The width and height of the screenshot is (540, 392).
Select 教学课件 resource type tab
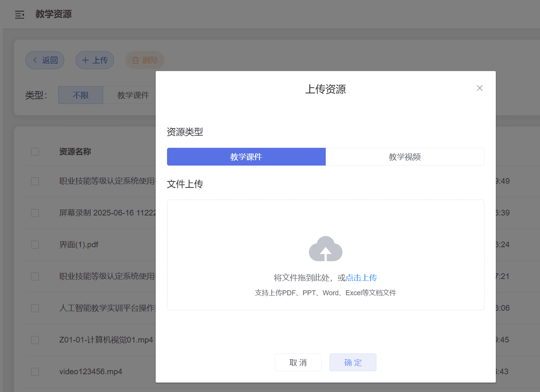point(246,157)
